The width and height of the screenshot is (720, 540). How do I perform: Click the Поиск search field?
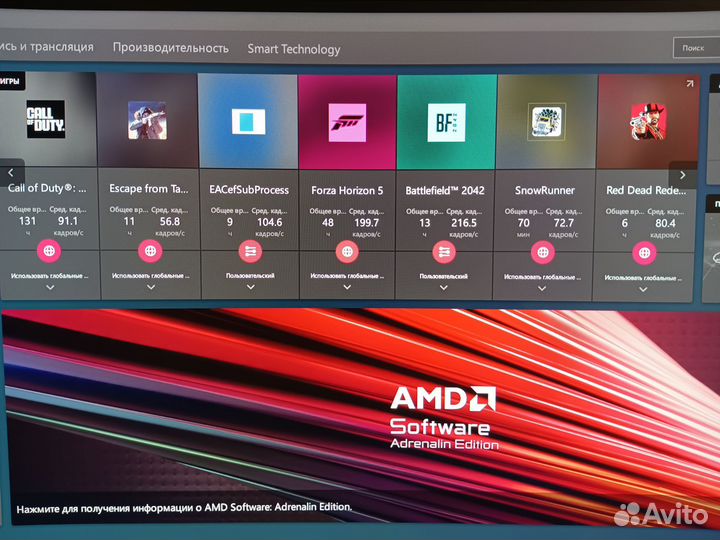[x=693, y=47]
